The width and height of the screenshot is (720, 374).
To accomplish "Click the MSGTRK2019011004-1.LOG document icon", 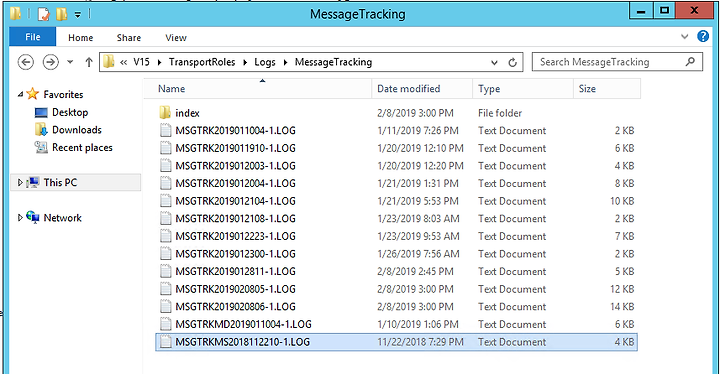I will (x=166, y=130).
